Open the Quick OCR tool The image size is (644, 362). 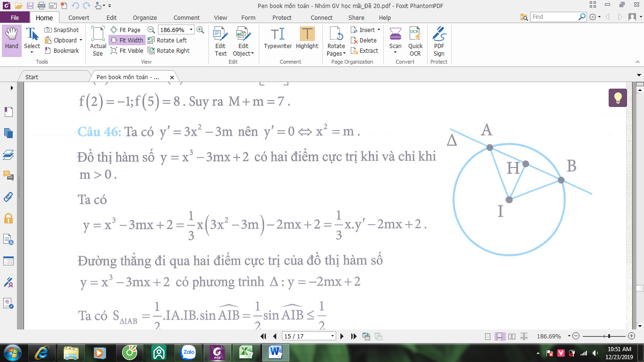click(415, 41)
